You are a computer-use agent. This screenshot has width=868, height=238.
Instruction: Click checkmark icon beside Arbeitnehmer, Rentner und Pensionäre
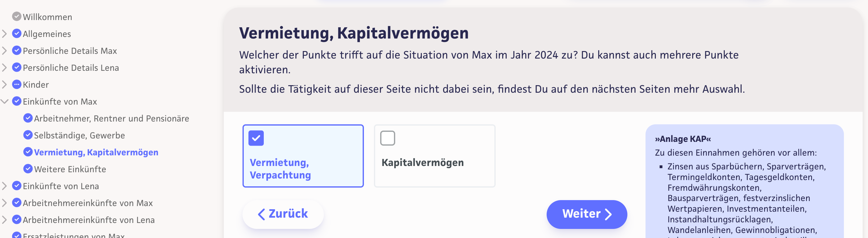(28, 118)
